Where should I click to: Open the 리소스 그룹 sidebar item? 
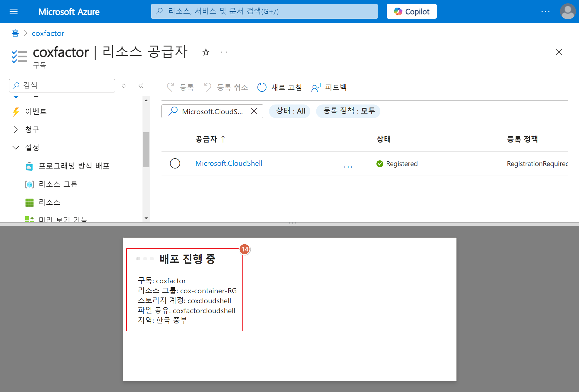click(58, 184)
